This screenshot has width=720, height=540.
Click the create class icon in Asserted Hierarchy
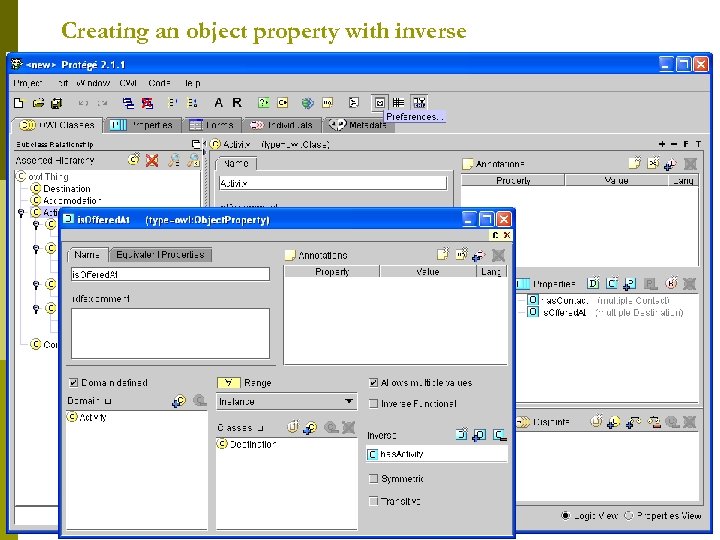pyautogui.click(x=134, y=159)
